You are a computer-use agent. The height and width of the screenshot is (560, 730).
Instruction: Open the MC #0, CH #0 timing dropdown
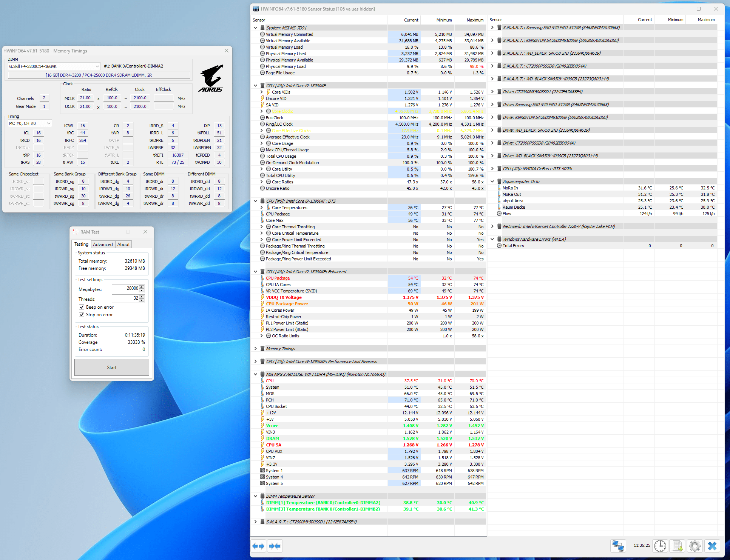(30, 124)
